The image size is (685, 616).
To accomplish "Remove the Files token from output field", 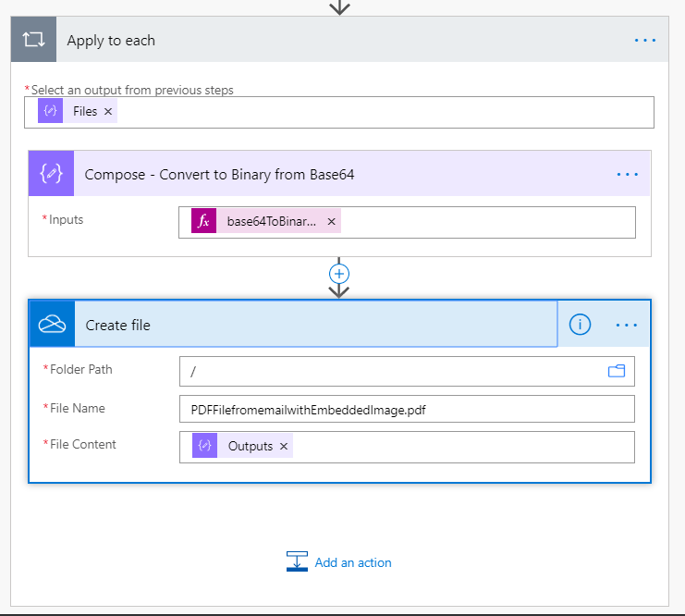I will click(x=108, y=111).
